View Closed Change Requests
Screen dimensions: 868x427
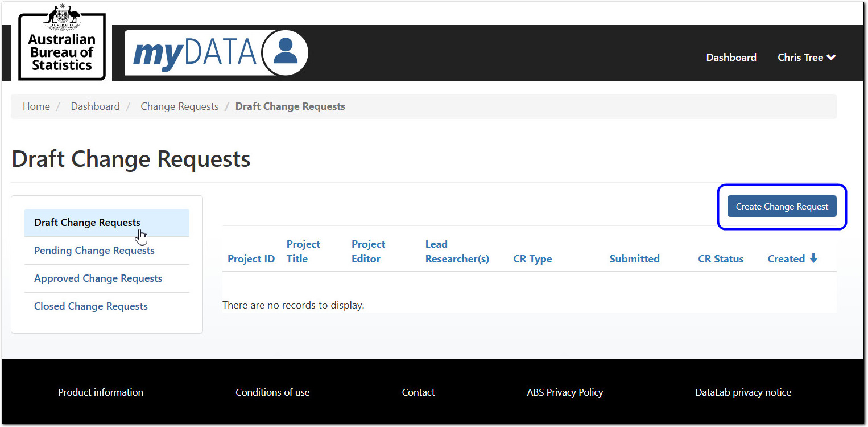[91, 306]
